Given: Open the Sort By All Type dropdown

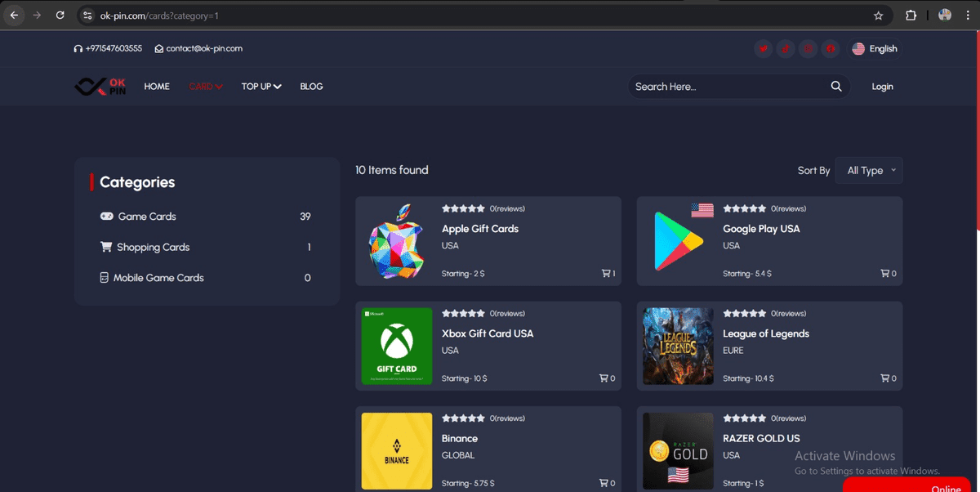Looking at the screenshot, I should point(869,171).
